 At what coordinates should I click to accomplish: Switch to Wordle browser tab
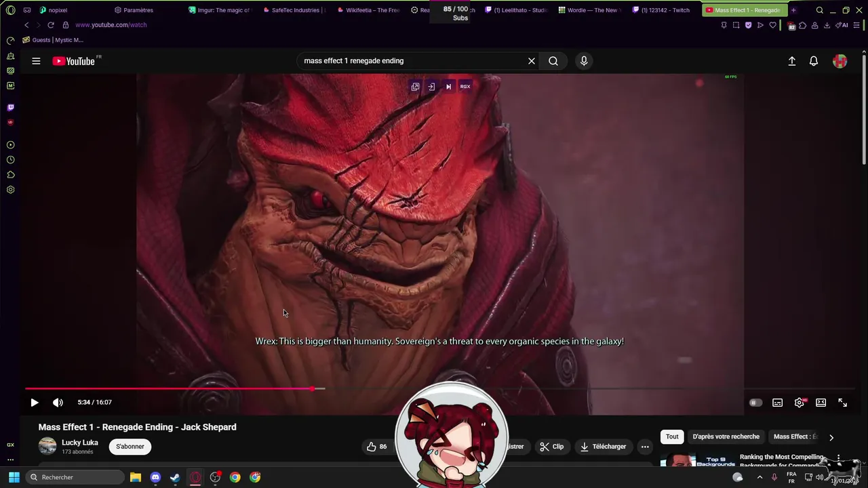coord(590,10)
